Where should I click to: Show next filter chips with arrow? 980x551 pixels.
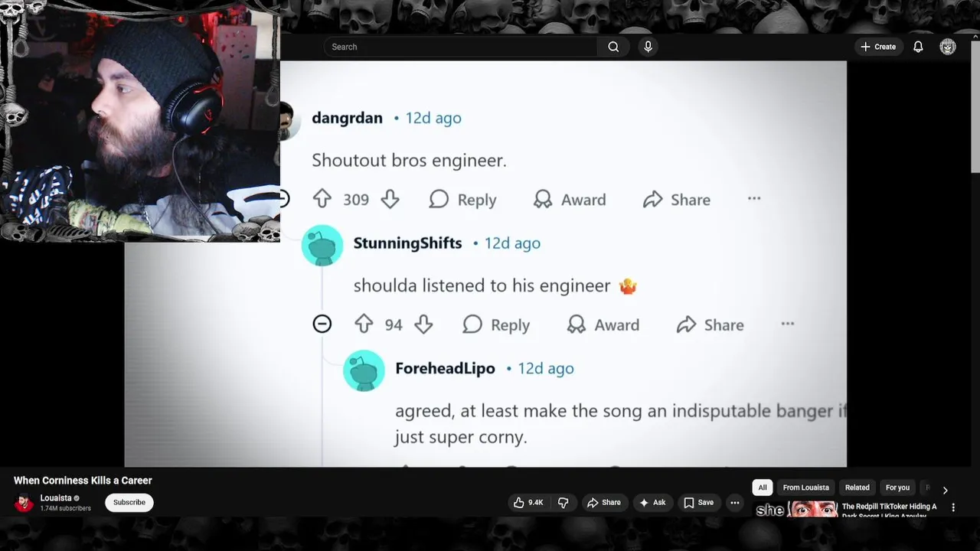(945, 491)
